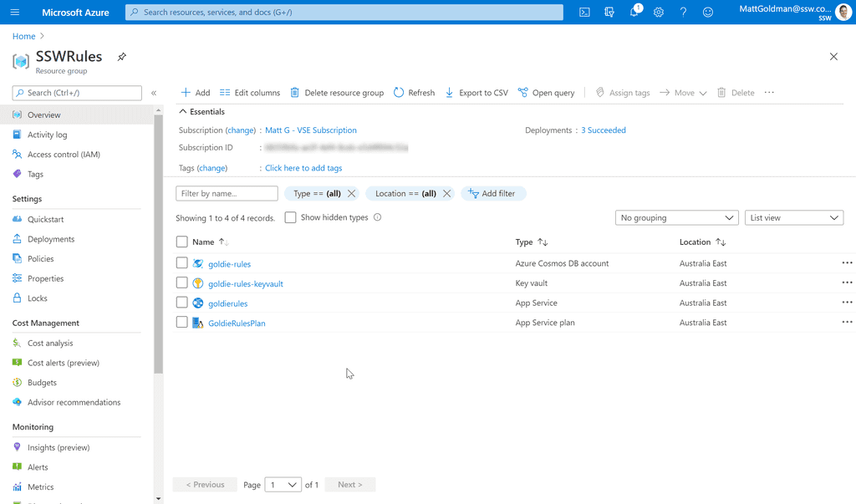Image resolution: width=856 pixels, height=504 pixels.
Task: Export the resource list to CSV
Action: (476, 92)
